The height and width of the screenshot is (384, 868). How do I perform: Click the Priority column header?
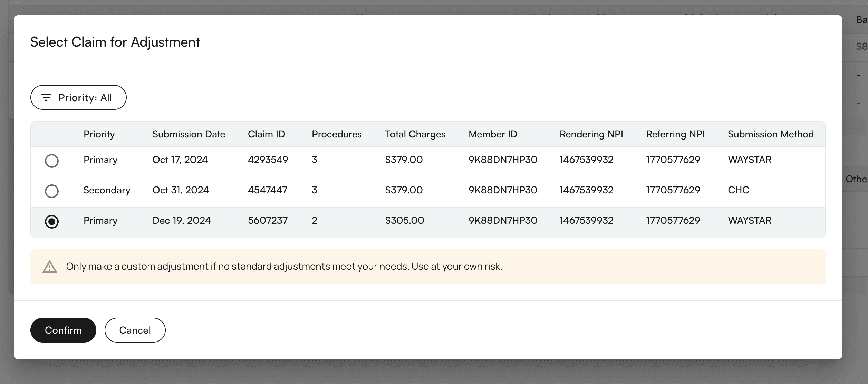pos(99,134)
